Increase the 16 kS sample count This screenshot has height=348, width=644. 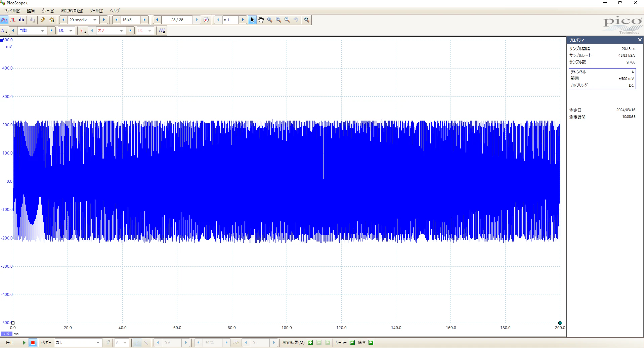click(x=145, y=20)
